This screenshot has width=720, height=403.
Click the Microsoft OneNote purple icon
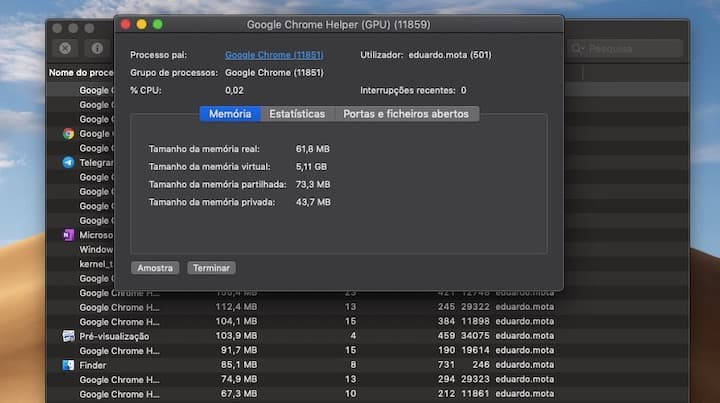coord(68,235)
